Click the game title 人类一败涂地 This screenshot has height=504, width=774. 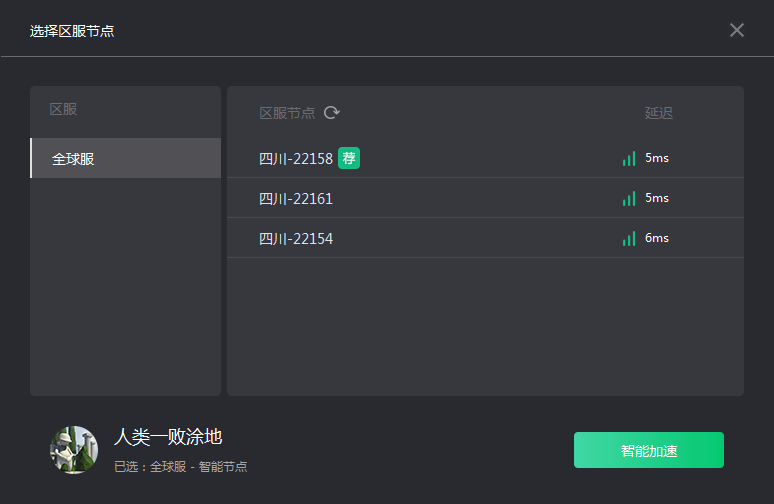pos(168,436)
